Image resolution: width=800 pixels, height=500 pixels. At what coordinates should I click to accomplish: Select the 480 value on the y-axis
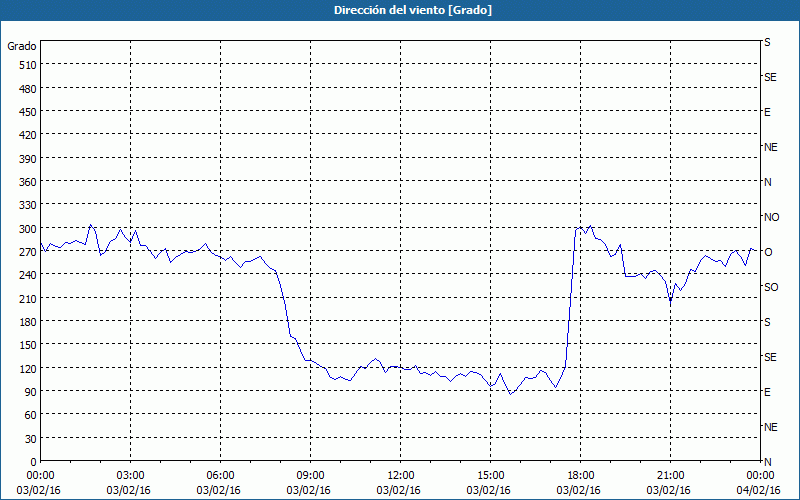coord(29,89)
